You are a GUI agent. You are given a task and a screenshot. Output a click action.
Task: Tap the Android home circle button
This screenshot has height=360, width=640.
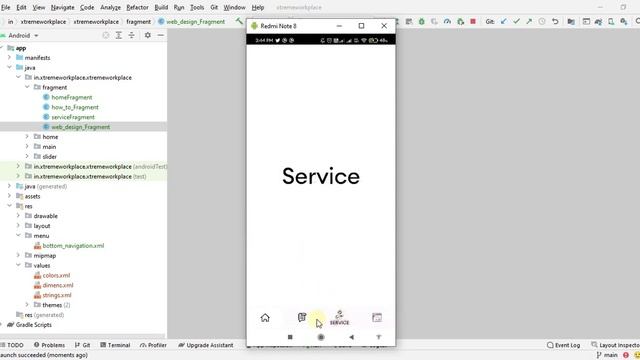tap(321, 337)
